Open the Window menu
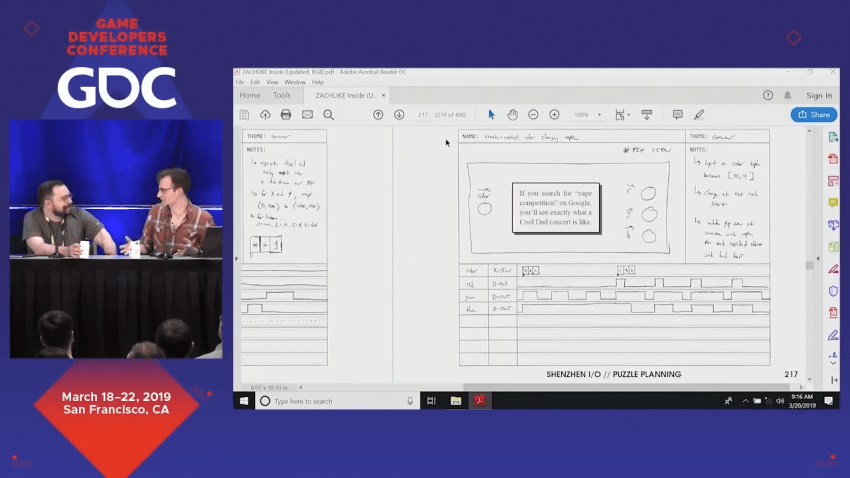The image size is (850, 478). click(x=295, y=82)
